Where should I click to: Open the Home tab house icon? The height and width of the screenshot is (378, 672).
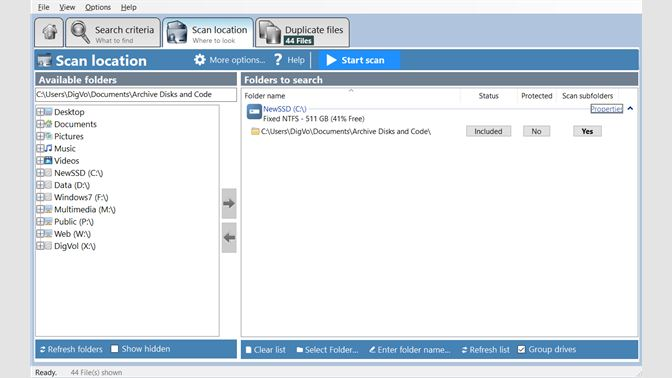coord(49,32)
